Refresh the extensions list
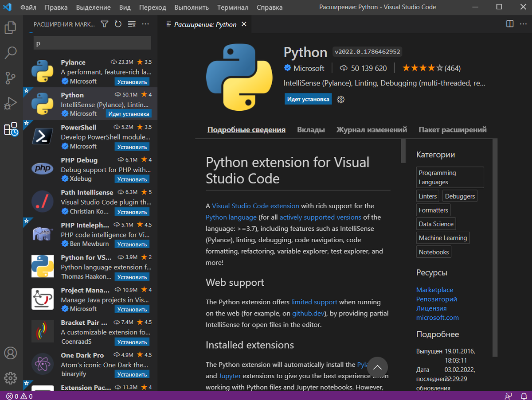The width and height of the screenshot is (532, 400). [118, 24]
